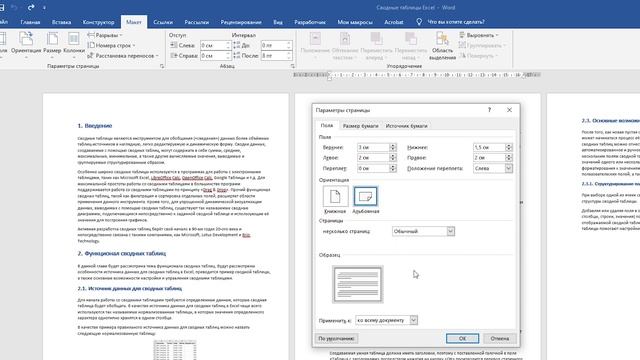Switch to the Главная ribbon tab

point(30,22)
